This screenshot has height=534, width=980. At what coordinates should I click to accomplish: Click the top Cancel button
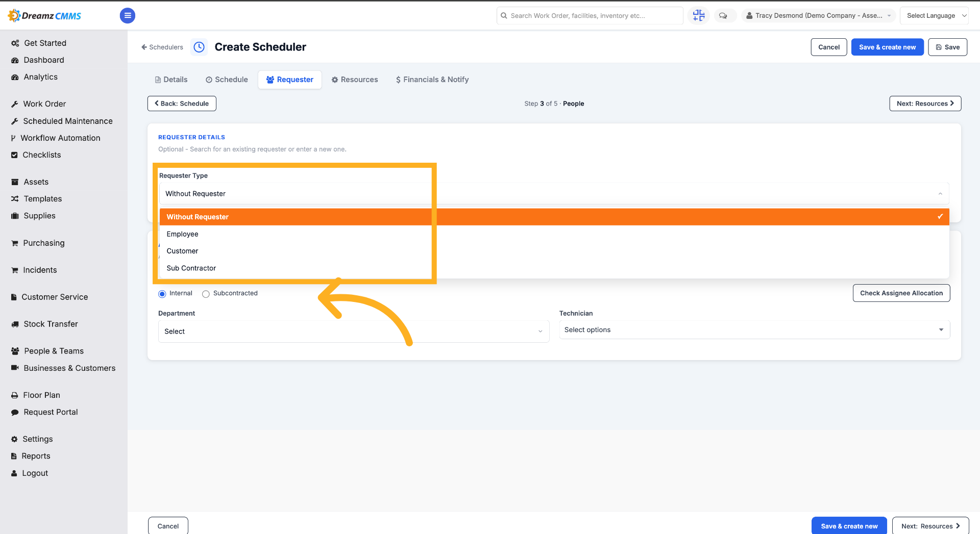(829, 47)
